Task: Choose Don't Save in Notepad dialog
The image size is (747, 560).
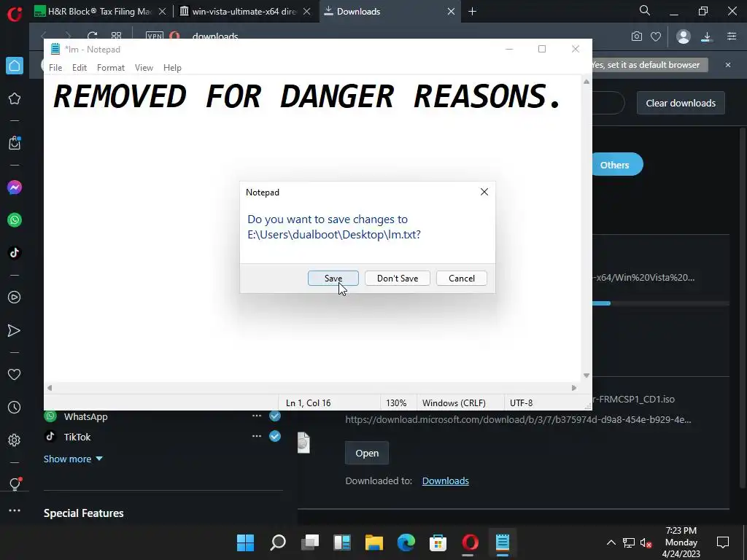Action: [398, 278]
